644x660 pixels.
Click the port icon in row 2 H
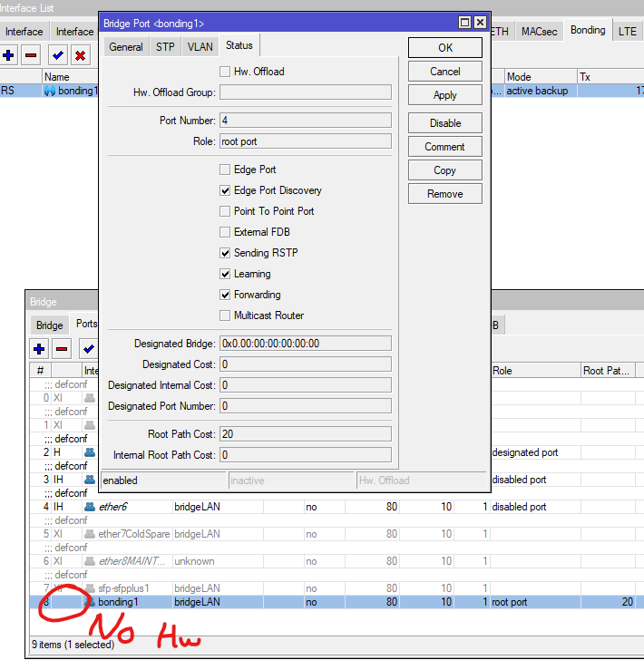(x=90, y=452)
